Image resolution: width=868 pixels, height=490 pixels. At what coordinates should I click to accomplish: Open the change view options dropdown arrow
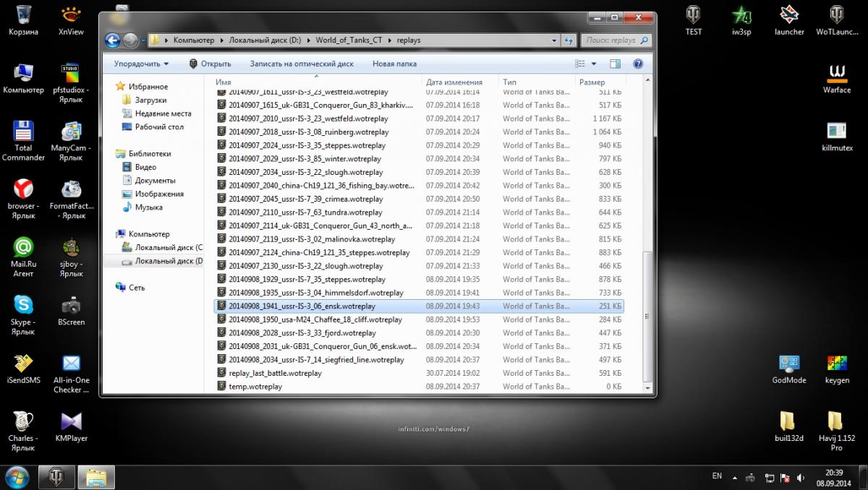[594, 64]
